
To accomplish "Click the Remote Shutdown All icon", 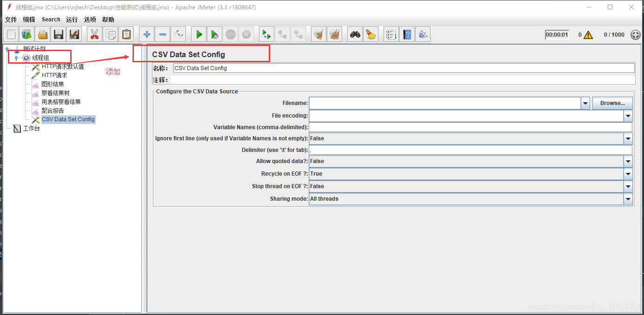I will pyautogui.click(x=299, y=34).
